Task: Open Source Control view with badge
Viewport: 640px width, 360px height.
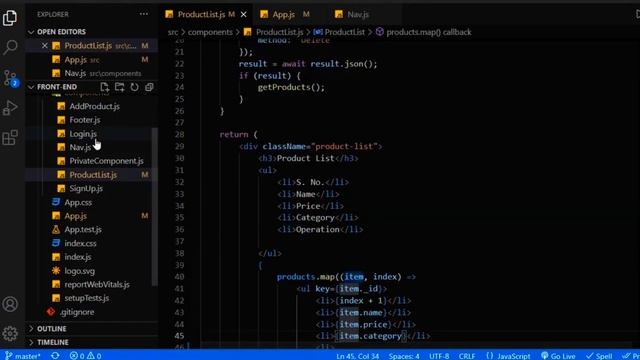Action: point(10,78)
